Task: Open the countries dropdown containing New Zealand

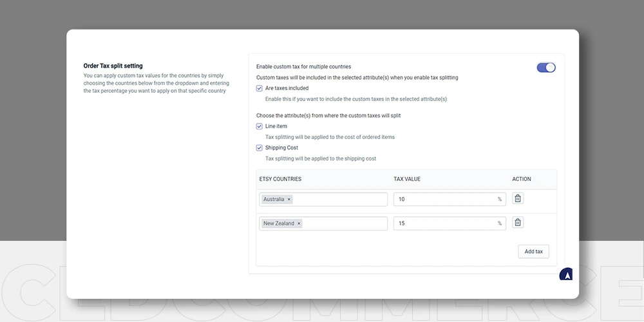Action: [323, 223]
